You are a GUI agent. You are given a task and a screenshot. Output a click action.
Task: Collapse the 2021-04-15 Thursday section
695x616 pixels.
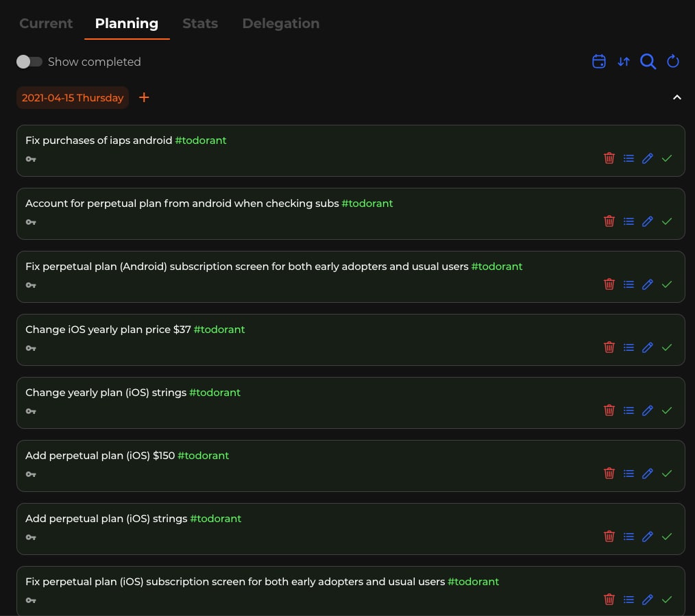point(676,97)
